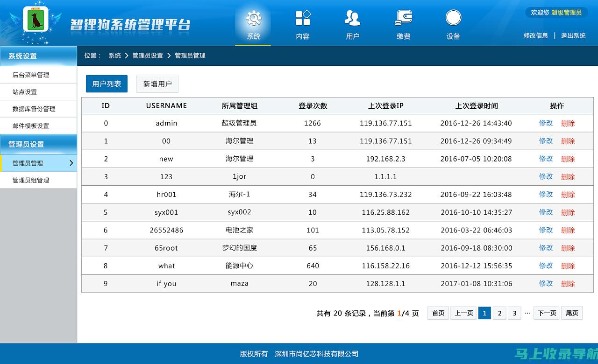The height and width of the screenshot is (364, 598).
Task: Click IP cell 116.158.22.16
Action: point(385,266)
